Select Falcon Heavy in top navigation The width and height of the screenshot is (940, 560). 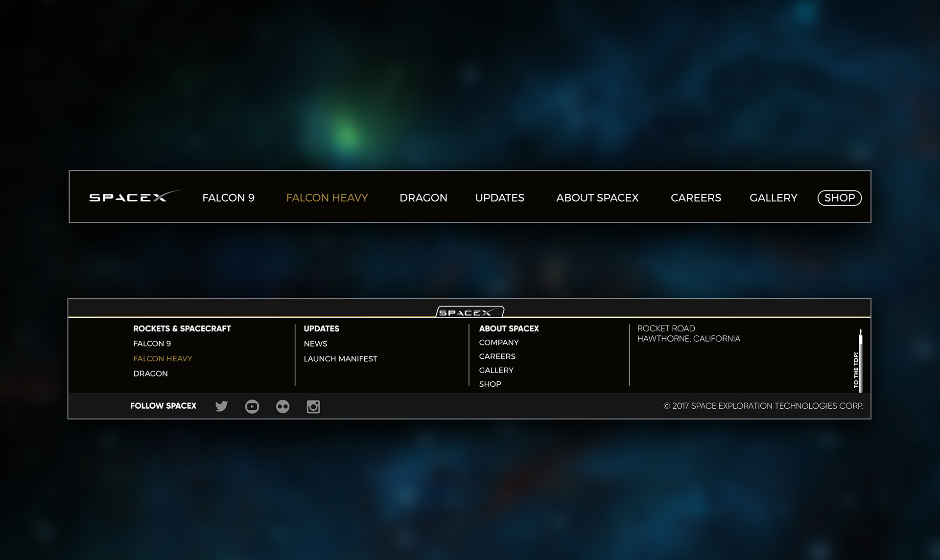pos(327,198)
